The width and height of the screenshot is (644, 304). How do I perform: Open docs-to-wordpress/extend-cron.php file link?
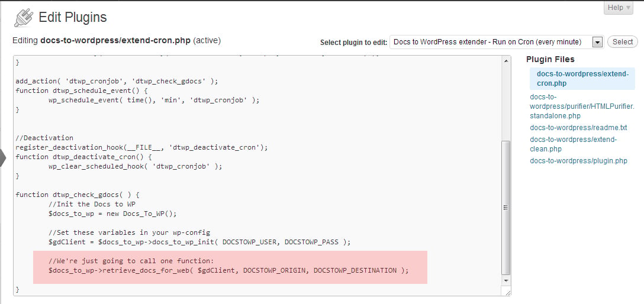pos(582,78)
